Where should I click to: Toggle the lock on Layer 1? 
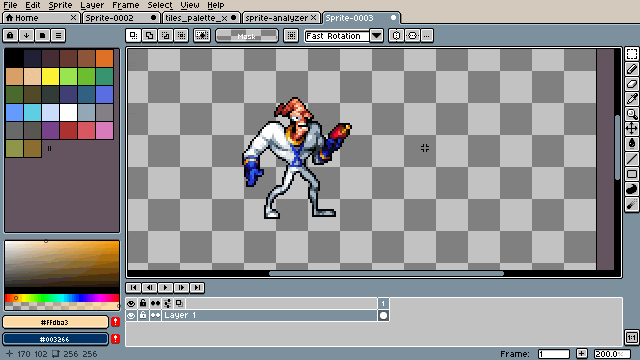[143, 316]
